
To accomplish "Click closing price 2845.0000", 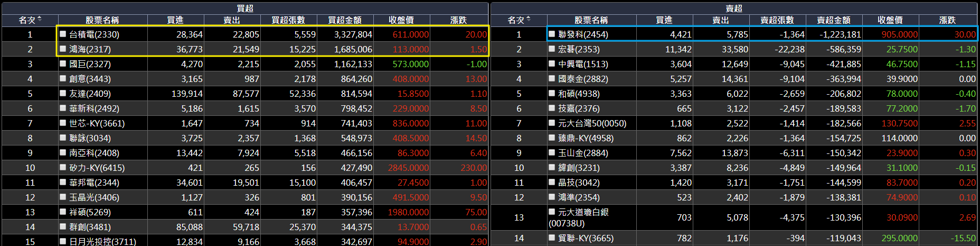I will click(408, 168).
